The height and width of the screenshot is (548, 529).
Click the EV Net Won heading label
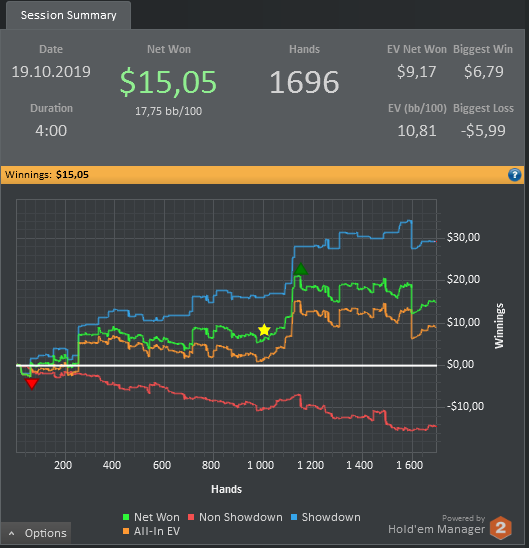pyautogui.click(x=416, y=49)
